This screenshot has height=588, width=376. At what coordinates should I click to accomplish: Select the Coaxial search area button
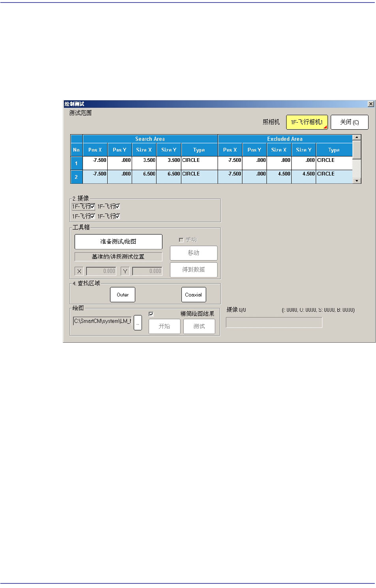[x=194, y=295]
